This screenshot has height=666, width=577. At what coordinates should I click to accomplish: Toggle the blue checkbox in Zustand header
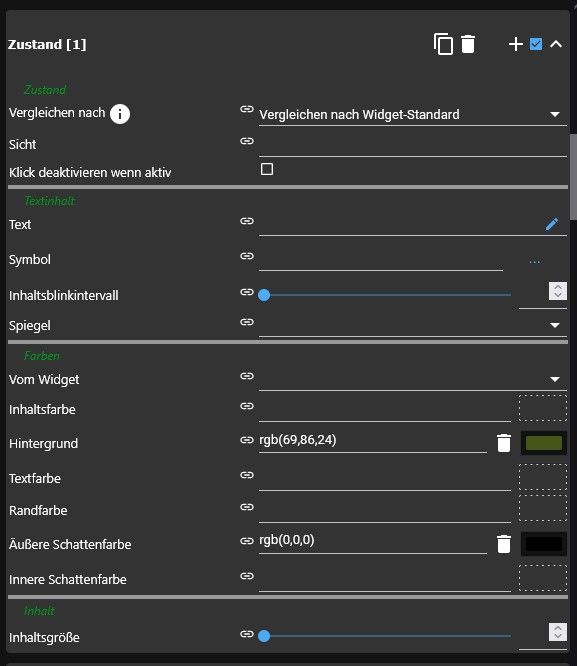(536, 44)
